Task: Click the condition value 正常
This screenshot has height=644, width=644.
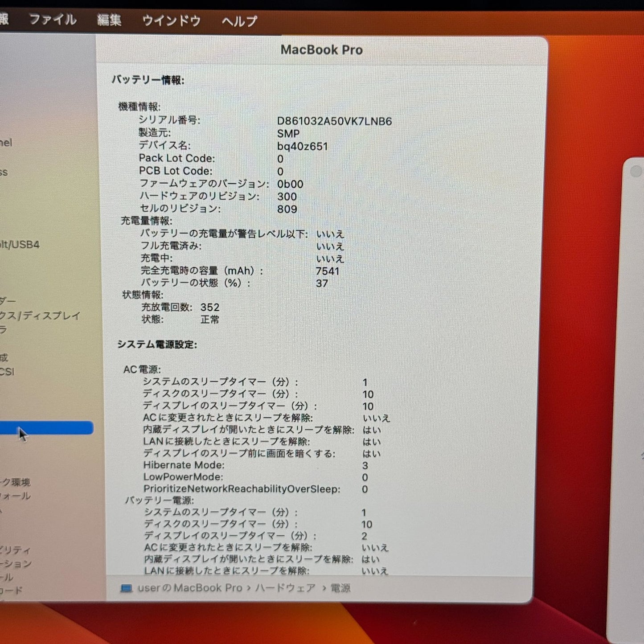Action: coord(210,320)
